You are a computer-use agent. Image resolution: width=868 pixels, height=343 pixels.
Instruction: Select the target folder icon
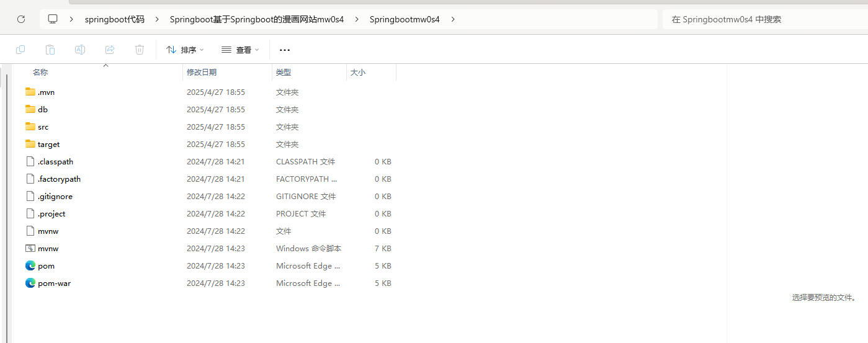click(x=30, y=144)
